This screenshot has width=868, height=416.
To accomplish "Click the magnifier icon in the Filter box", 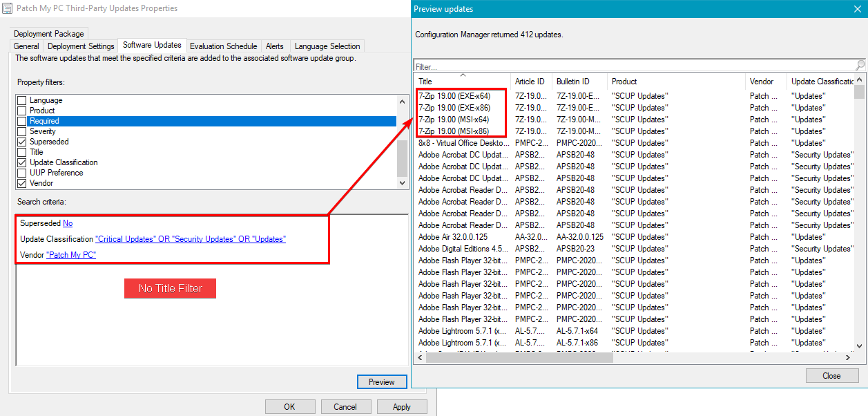I will point(859,66).
